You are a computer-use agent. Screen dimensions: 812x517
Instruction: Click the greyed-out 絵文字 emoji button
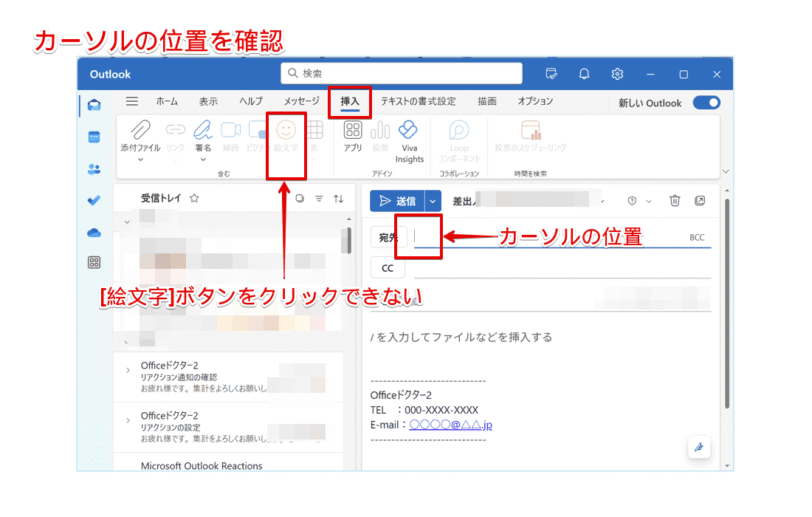(286, 136)
